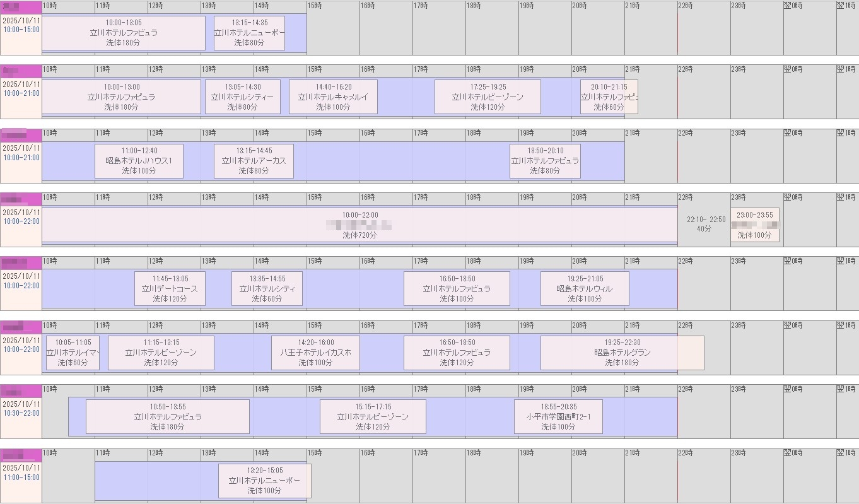This screenshot has width=859, height=504.
Task: Open the 18:55-20:35 小平市学園西町2-1 appointment
Action: pos(558,417)
